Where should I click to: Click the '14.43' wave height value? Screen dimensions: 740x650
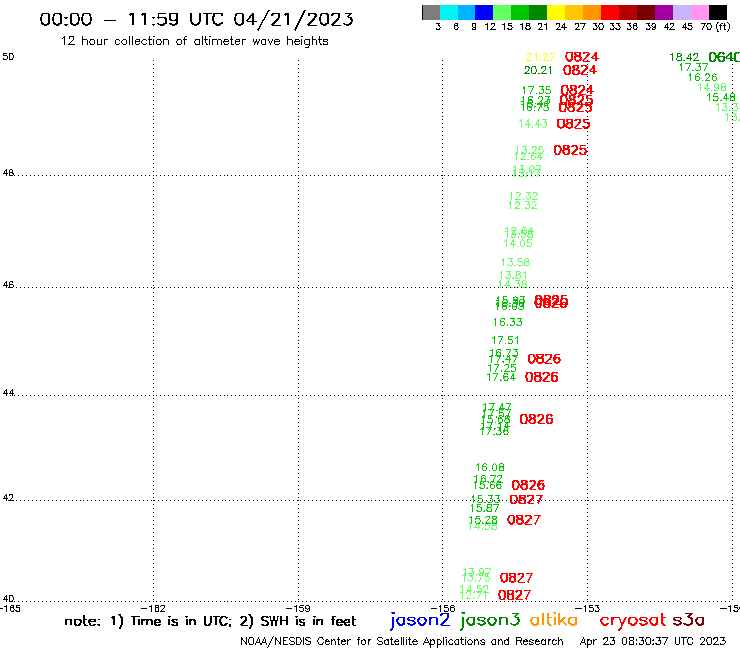tap(533, 124)
